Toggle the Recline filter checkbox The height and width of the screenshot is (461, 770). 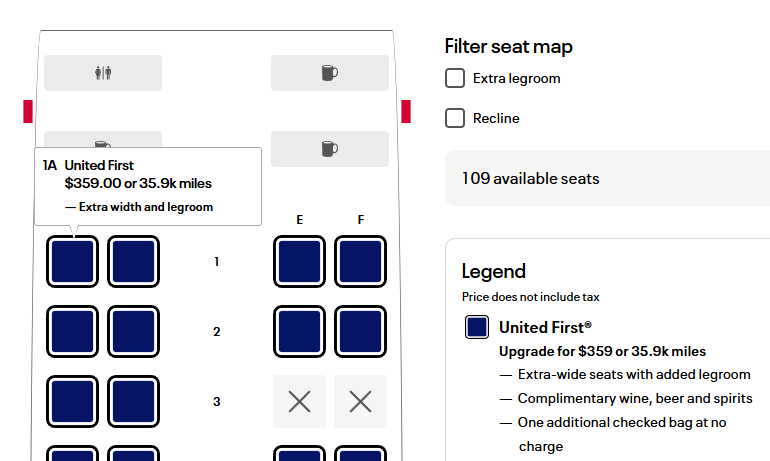click(x=455, y=118)
